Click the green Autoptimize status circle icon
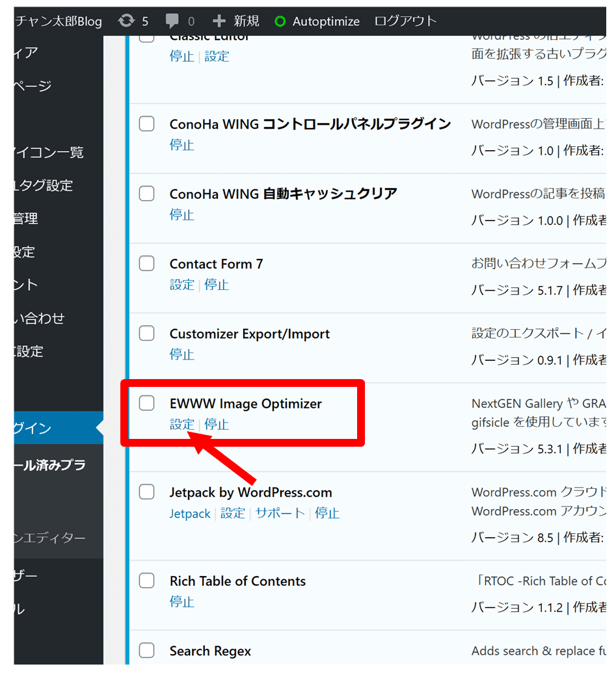 point(280,21)
